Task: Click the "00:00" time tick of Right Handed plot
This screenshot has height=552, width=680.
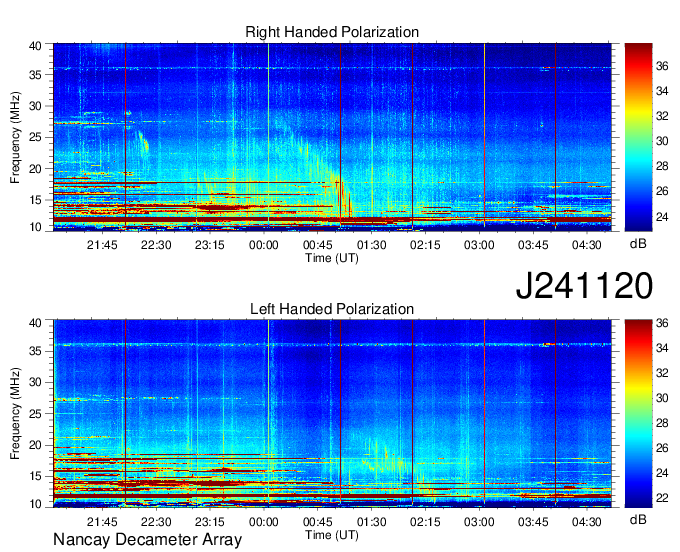Action: coord(264,245)
